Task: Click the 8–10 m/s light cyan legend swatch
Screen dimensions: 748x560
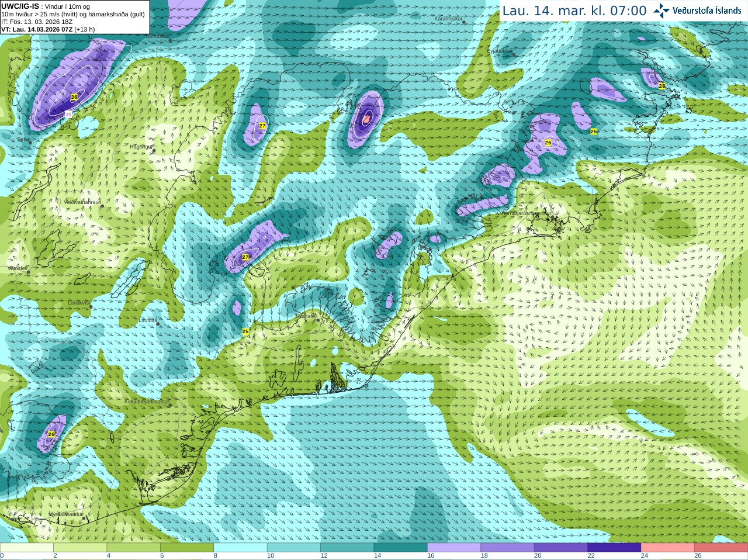Action: pos(241,548)
